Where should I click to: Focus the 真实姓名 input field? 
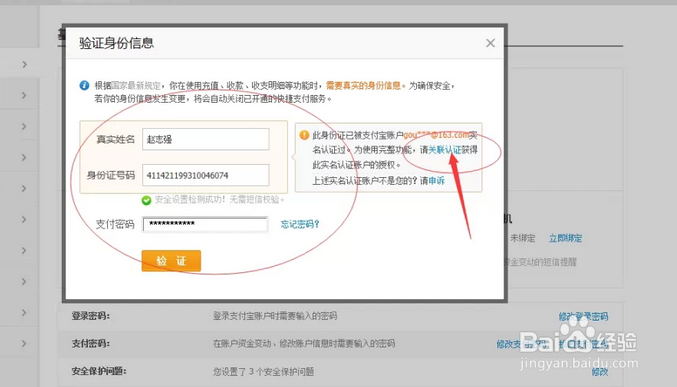coord(206,139)
